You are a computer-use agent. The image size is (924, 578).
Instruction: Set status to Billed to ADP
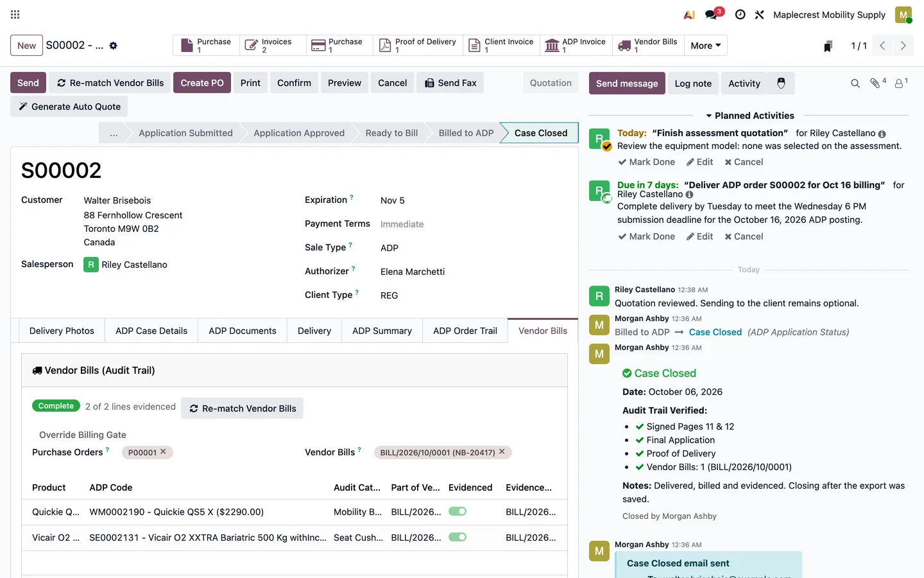click(x=466, y=133)
